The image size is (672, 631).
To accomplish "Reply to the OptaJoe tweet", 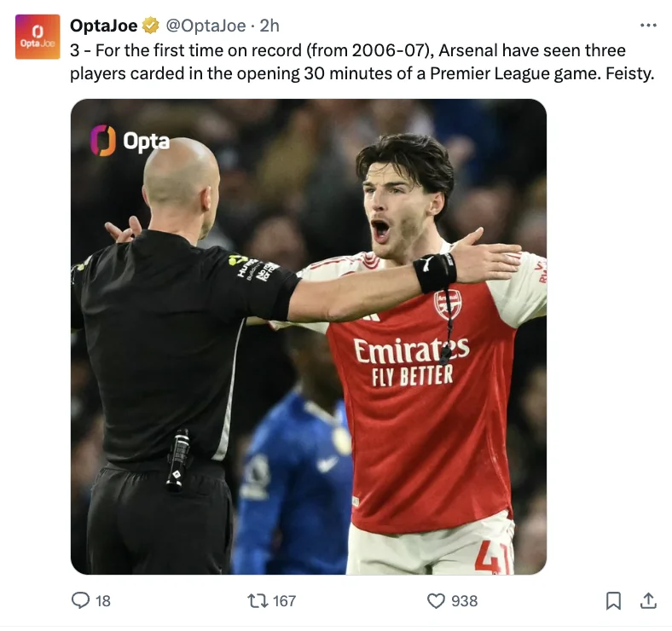I will click(x=81, y=600).
